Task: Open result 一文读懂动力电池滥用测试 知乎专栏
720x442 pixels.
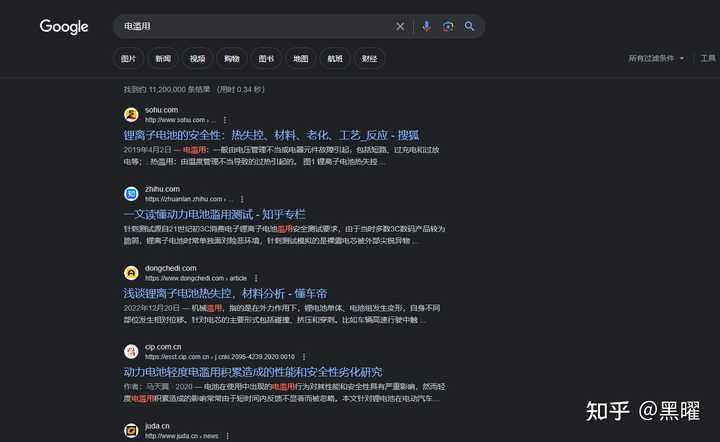Action: [x=214, y=214]
